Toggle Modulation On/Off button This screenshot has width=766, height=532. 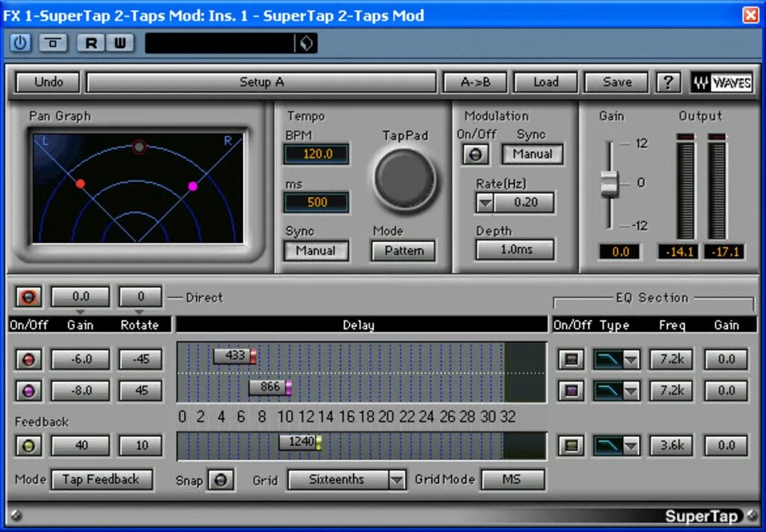pyautogui.click(x=475, y=155)
